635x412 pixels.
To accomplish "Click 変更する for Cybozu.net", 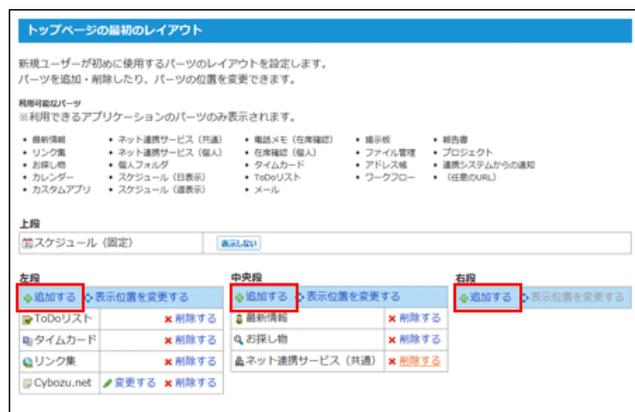I will pos(135,382).
